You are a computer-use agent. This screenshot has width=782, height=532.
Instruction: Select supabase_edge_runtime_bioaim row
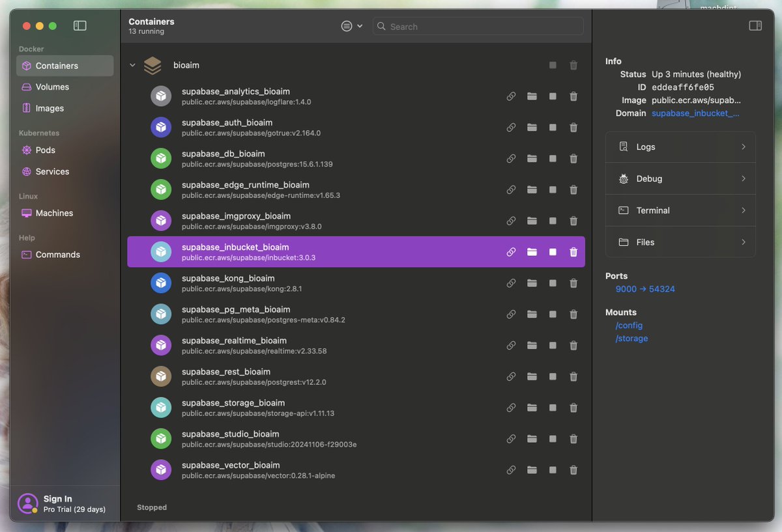(356, 189)
